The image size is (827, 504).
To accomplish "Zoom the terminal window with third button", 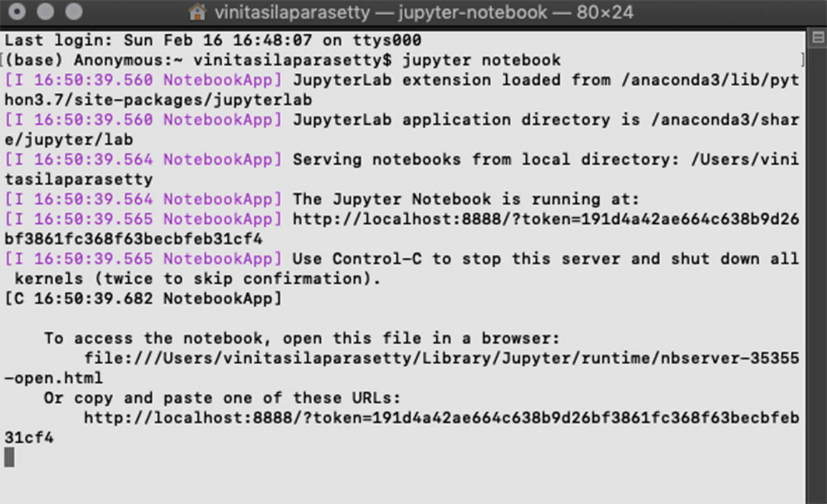I will pos(74,12).
